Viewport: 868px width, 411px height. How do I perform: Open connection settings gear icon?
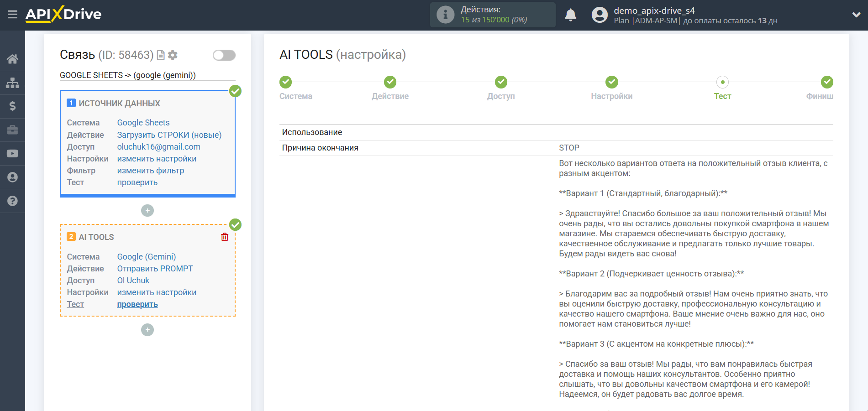coord(173,55)
